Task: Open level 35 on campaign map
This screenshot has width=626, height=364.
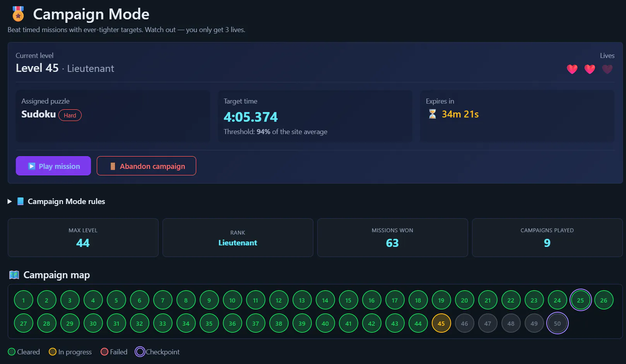Action: (x=209, y=323)
